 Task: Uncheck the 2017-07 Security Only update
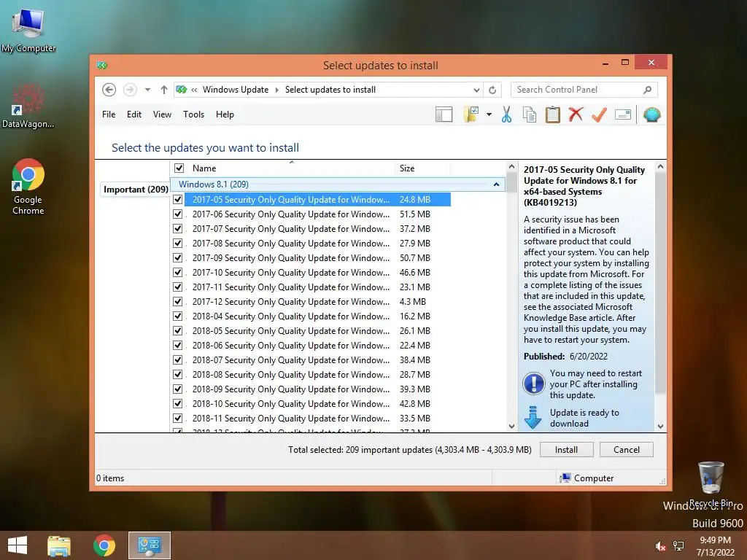(x=178, y=228)
